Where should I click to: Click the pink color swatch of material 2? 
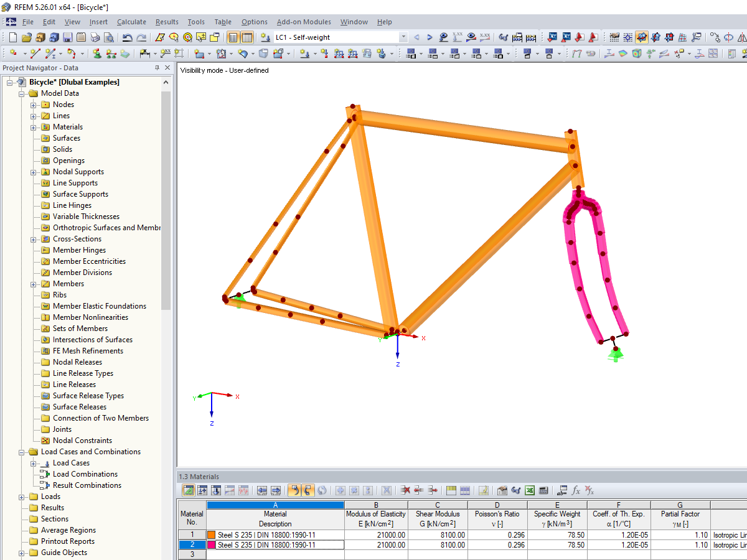212,545
